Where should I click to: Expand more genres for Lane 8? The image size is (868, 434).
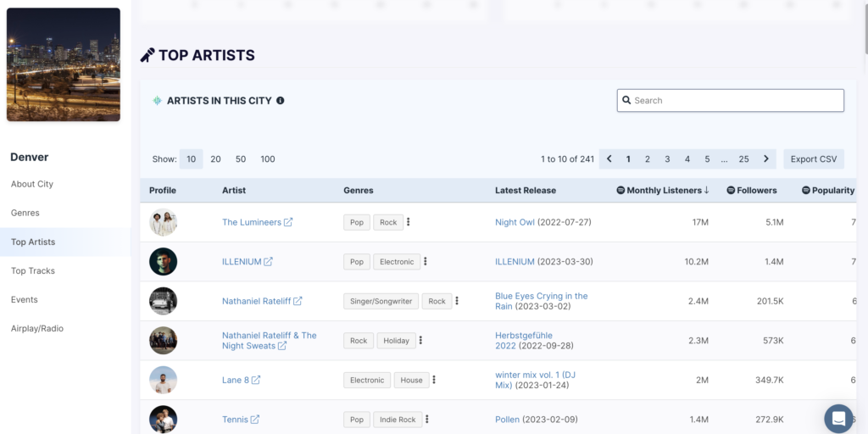pos(434,380)
